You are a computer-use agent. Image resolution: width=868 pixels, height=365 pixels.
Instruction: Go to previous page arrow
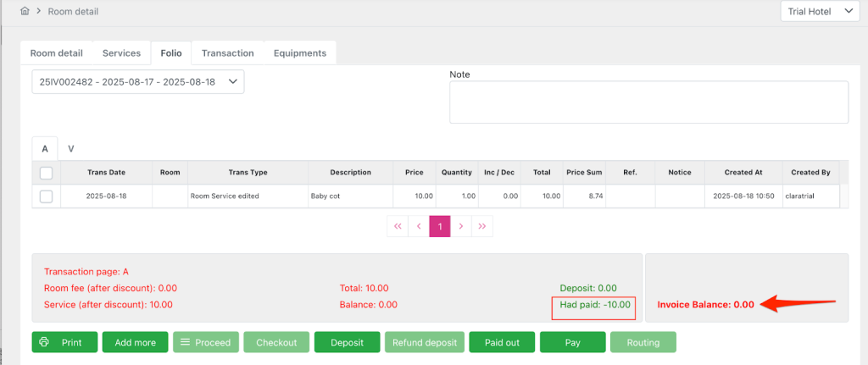pyautogui.click(x=419, y=227)
